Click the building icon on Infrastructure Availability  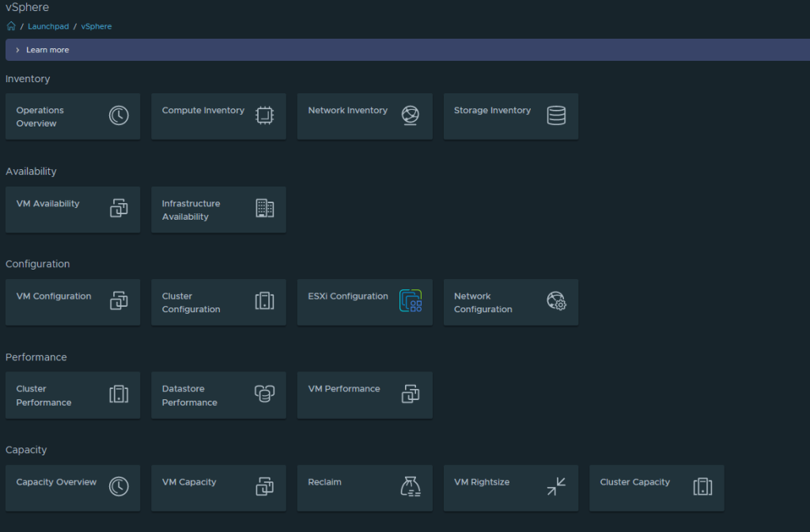[264, 209]
